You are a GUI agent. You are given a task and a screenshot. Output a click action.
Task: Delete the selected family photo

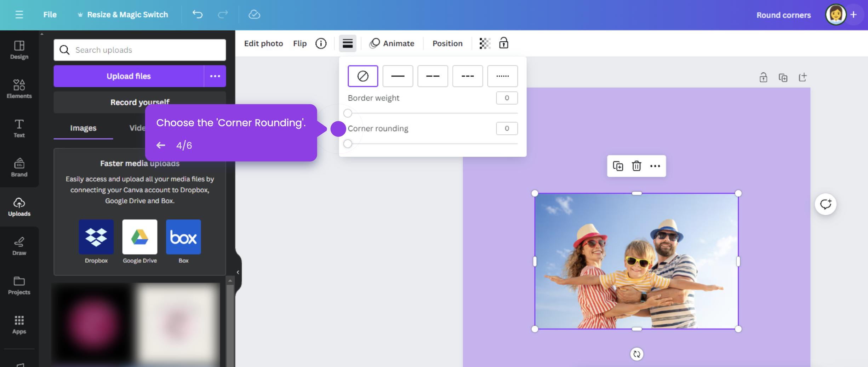tap(636, 166)
